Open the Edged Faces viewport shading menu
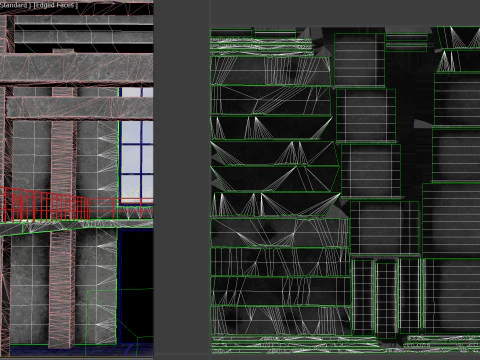This screenshot has width=480, height=360. [55, 5]
